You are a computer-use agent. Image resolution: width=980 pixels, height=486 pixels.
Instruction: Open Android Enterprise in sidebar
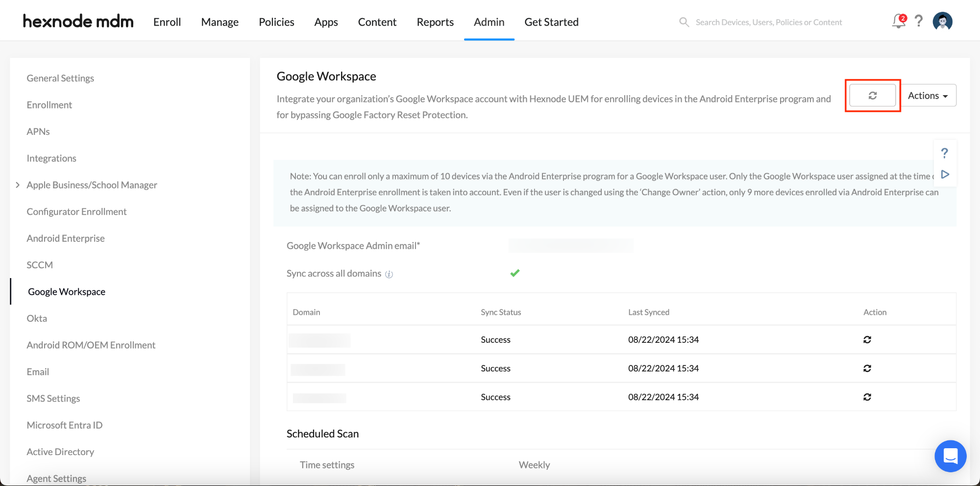[x=66, y=238]
